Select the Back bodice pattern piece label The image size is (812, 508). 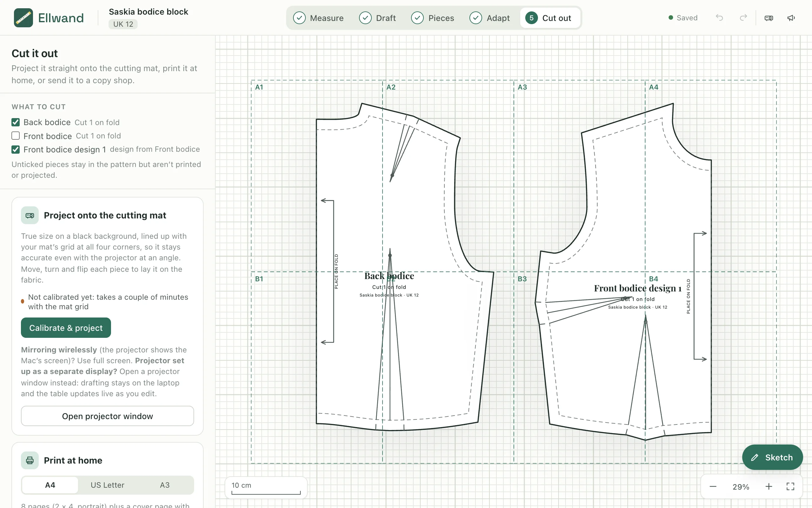coord(389,276)
